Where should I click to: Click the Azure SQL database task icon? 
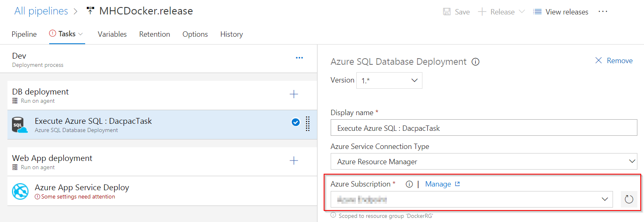point(20,125)
